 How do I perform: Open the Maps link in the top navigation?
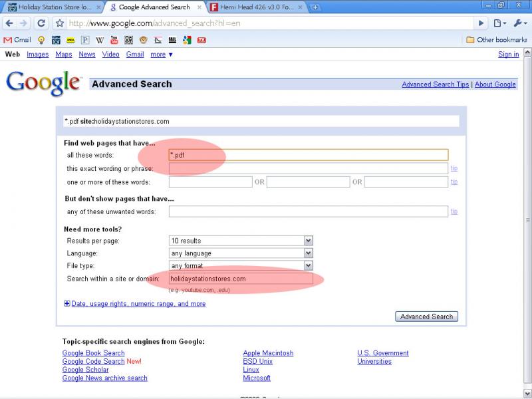pos(64,55)
